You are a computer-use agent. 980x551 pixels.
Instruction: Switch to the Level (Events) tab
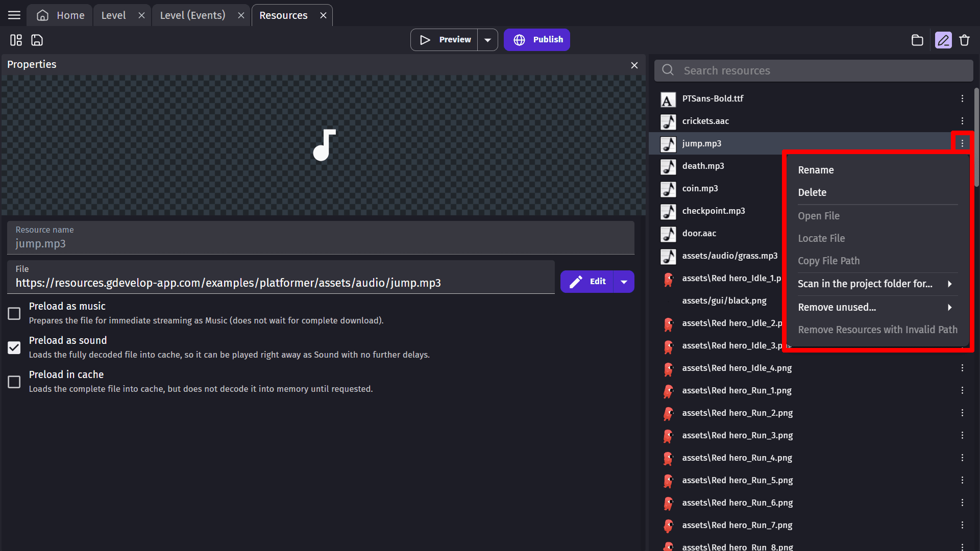coord(192,15)
